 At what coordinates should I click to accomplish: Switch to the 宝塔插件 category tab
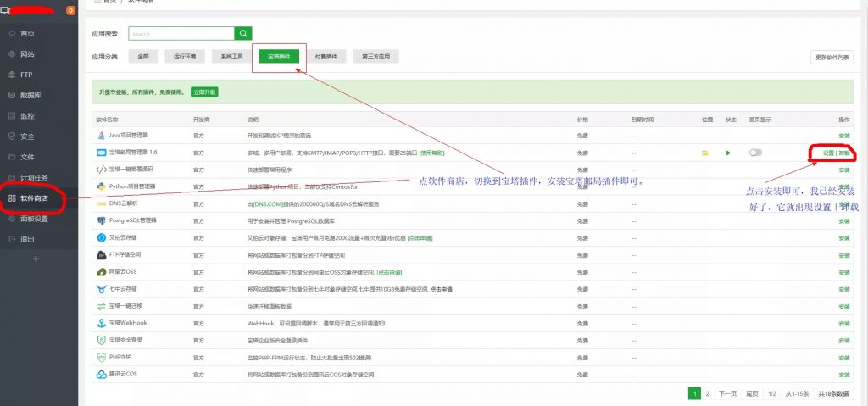click(x=278, y=57)
